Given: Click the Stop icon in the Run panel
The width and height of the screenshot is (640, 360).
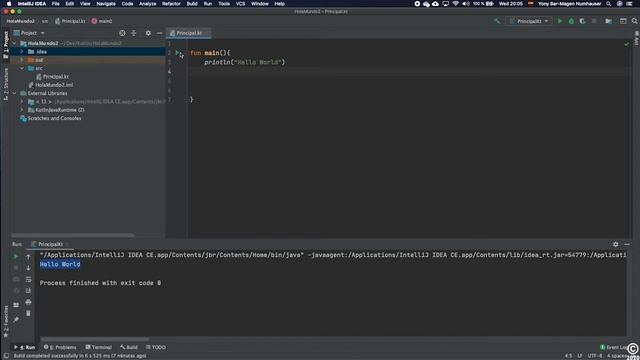Looking at the screenshot, I should click(16, 268).
